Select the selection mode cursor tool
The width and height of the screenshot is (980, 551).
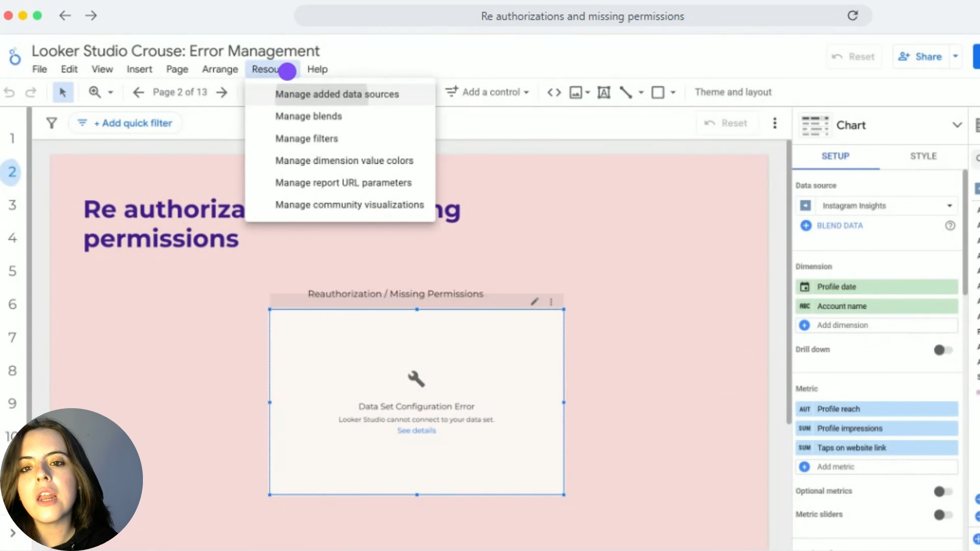tap(63, 92)
